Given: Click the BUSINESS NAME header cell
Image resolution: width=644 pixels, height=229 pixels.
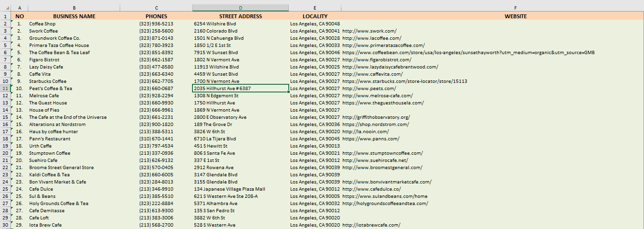Looking at the screenshot, I should pyautogui.click(x=74, y=16).
